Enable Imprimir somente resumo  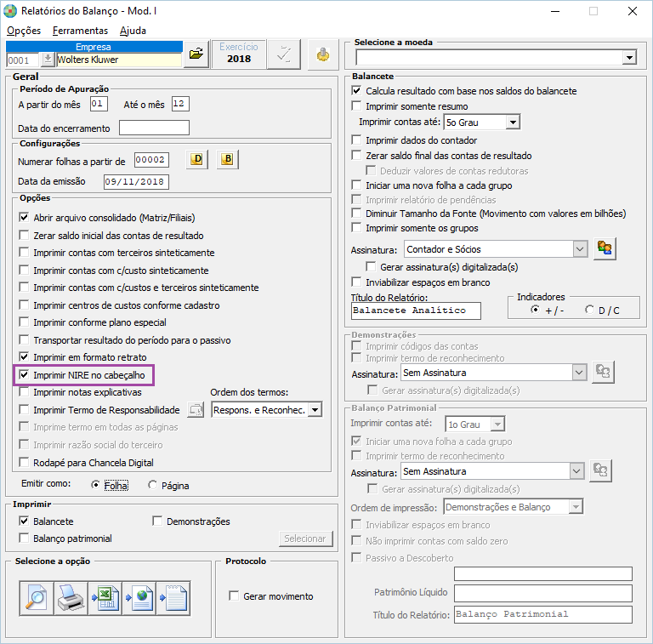click(356, 106)
